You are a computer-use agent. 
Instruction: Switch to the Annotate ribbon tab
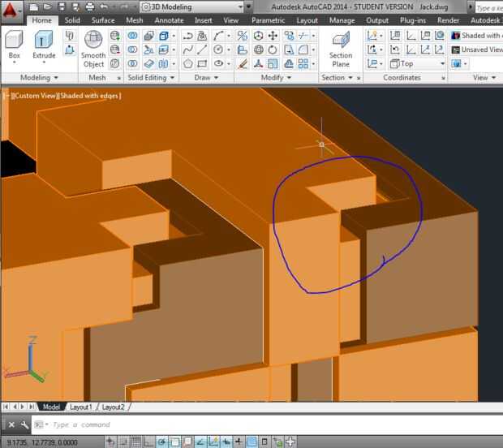(x=169, y=20)
